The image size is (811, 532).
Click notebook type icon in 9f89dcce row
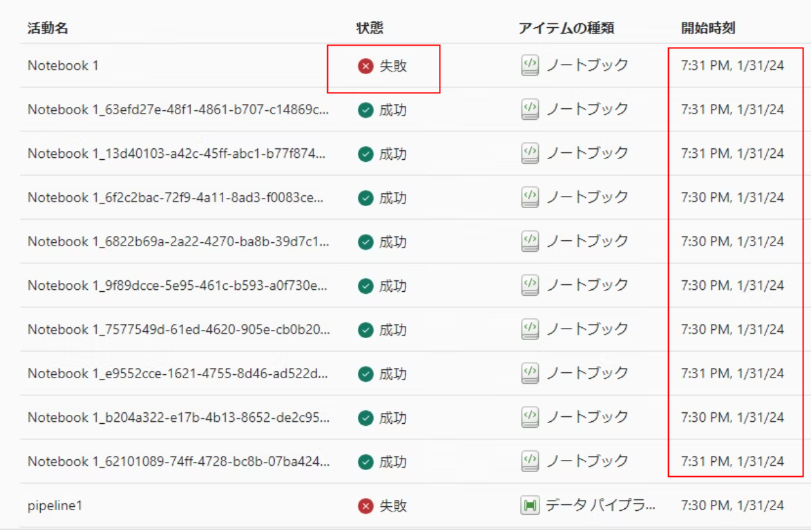point(530,285)
